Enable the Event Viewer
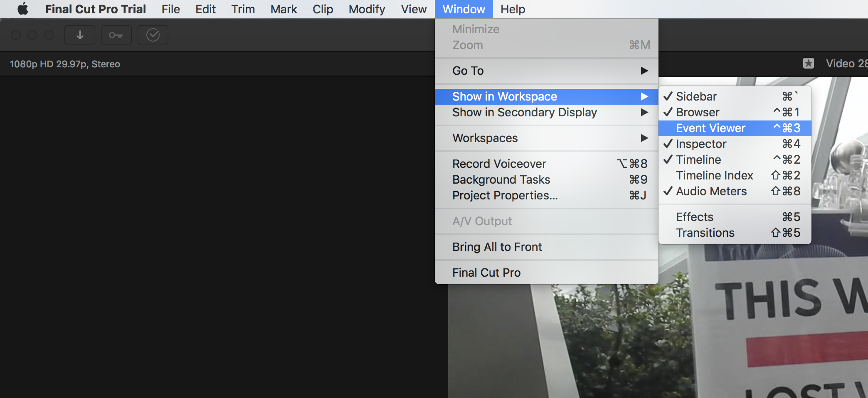 (x=735, y=128)
